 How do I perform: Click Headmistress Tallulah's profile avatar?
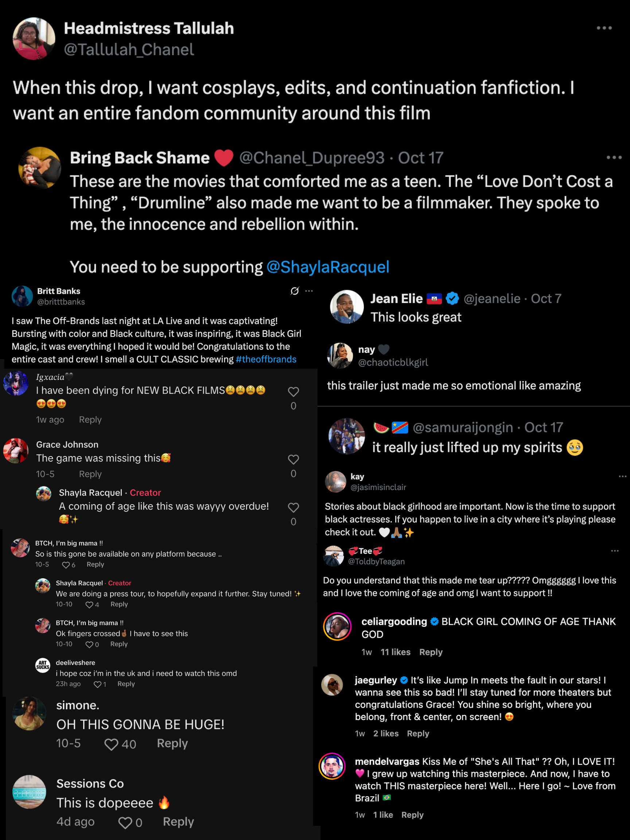(34, 38)
